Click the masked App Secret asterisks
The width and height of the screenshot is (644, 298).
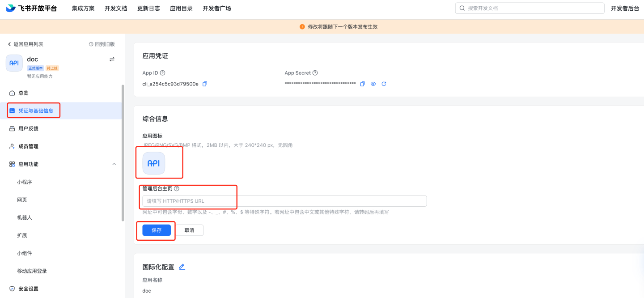320,84
